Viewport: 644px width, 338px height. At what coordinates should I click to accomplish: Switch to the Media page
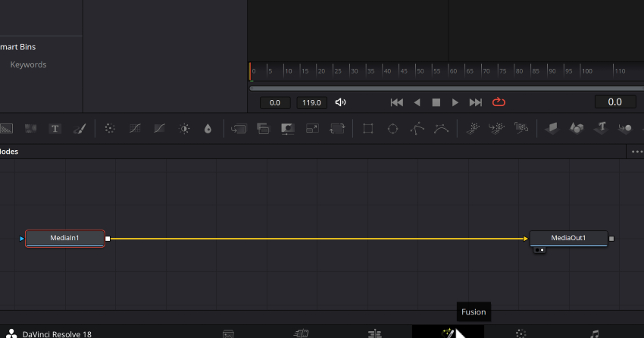[228, 333]
